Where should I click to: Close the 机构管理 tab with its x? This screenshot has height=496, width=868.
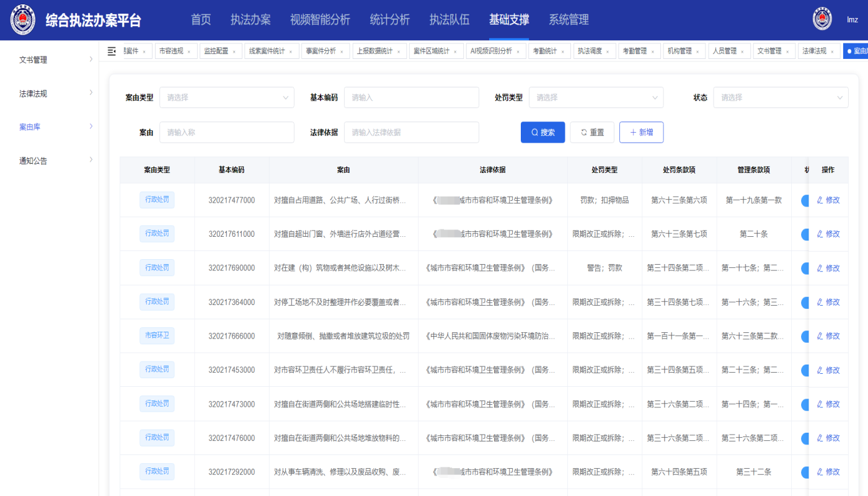tap(697, 51)
